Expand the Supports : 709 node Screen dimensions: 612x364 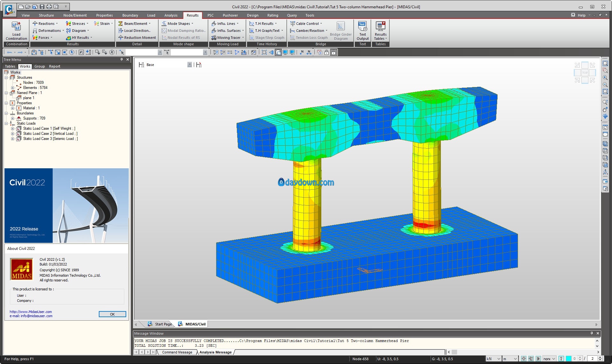pyautogui.click(x=12, y=118)
